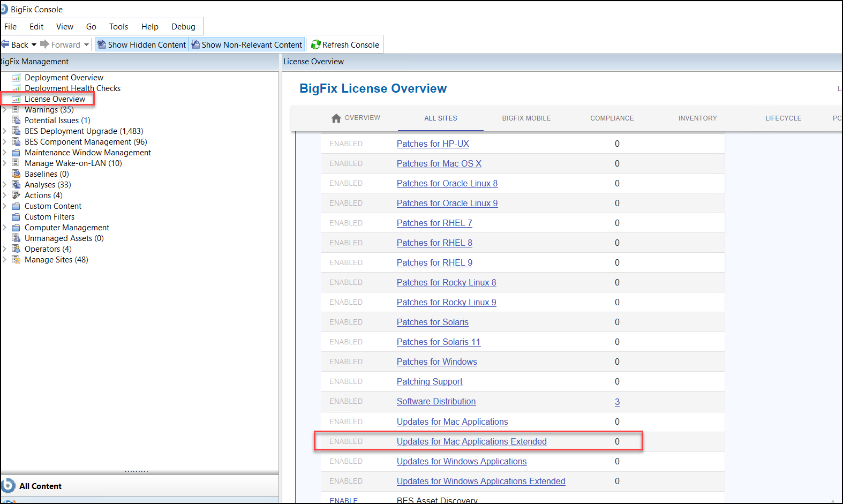Click the Unmanaged Assets icon

pos(16,238)
